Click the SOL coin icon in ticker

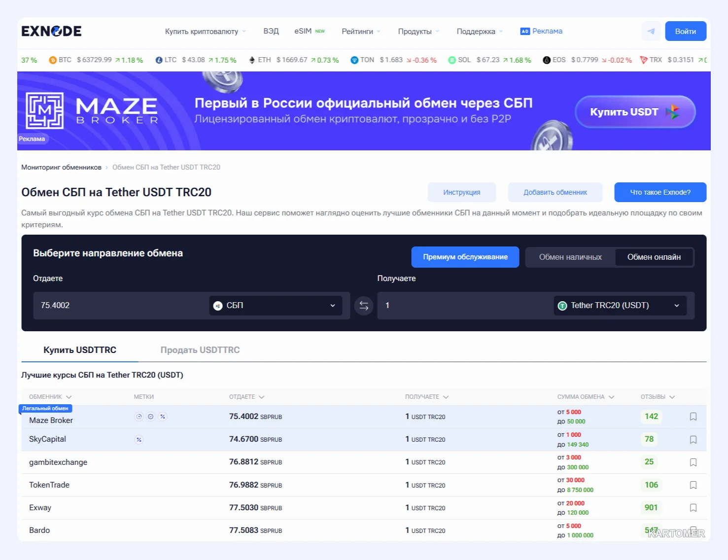coord(452,60)
